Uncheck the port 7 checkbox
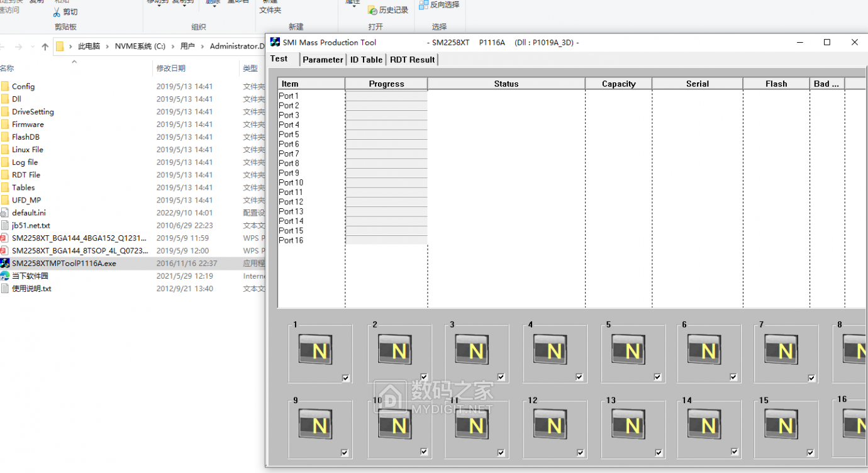 pos(811,378)
